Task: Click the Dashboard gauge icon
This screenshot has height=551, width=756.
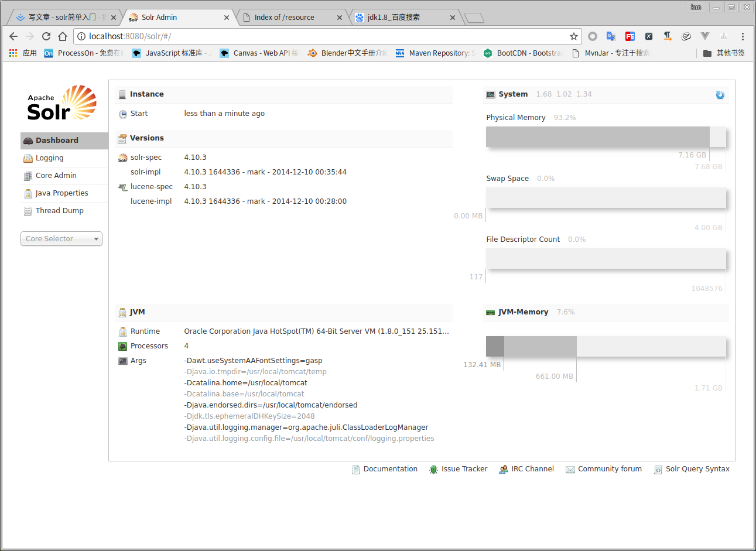Action: click(x=28, y=141)
